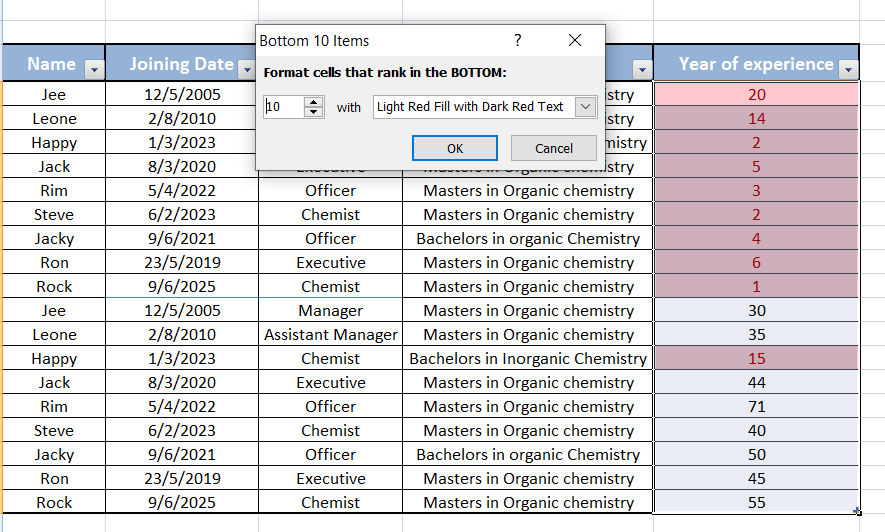Decrease rank count with the down spinner arrow
This screenshot has height=532, width=885.
(313, 112)
